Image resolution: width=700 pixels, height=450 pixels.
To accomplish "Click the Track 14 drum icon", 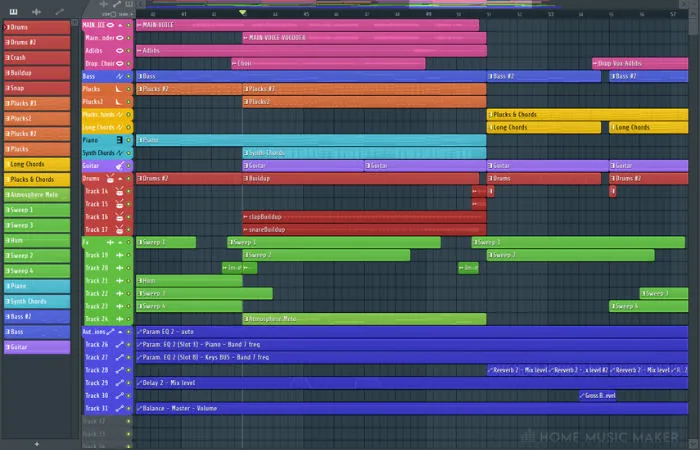I will (120, 191).
